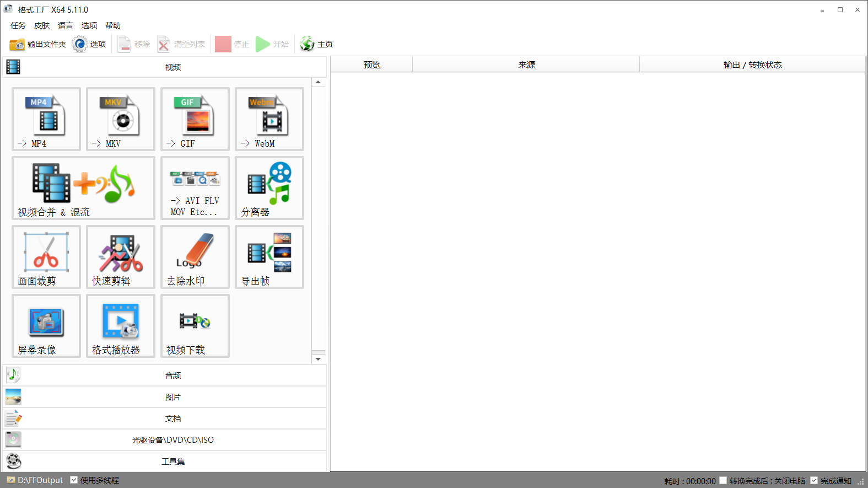Click the 清空列表 toolbar button
Image resolution: width=868 pixels, height=488 pixels.
coord(181,44)
